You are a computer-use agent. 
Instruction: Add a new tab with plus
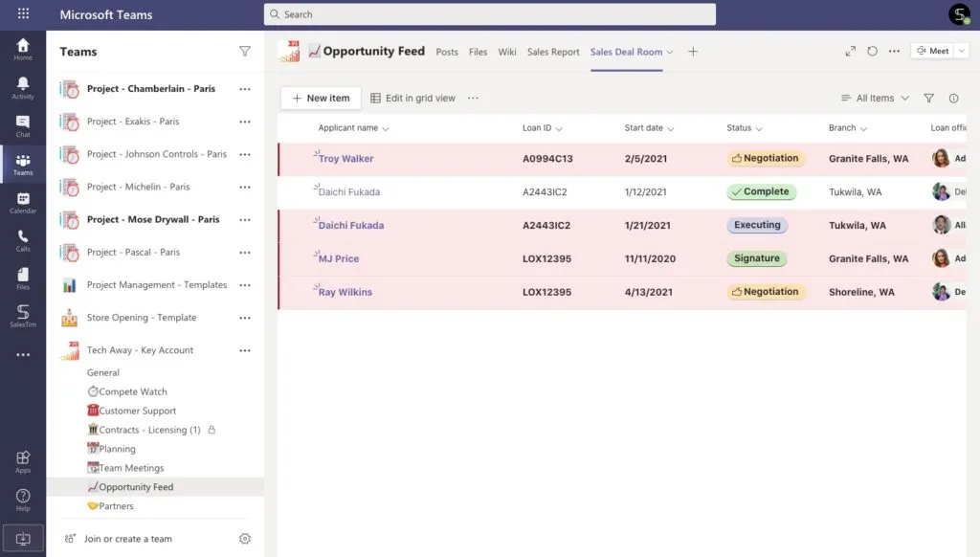coord(693,52)
